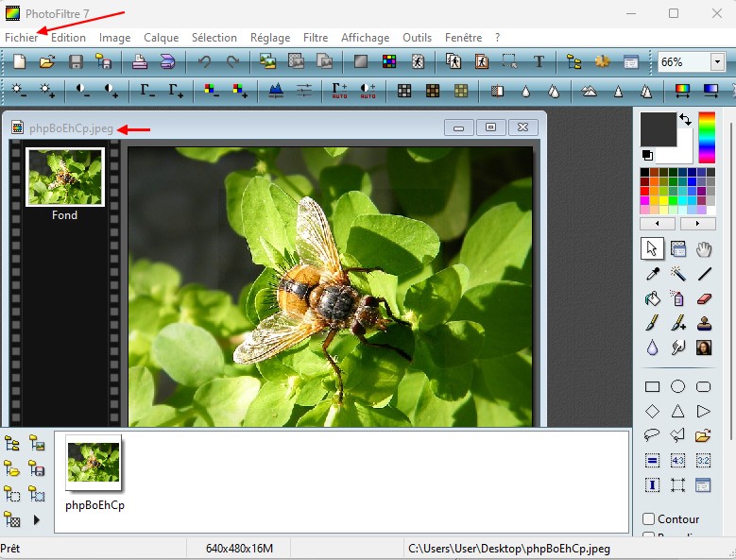Screen dimensions: 736x560
Task: Minimize the phpBoEhCp.jpeg document window
Action: (458, 127)
